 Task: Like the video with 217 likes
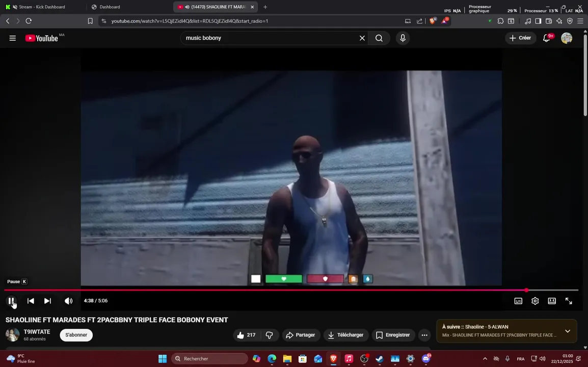[x=247, y=335]
